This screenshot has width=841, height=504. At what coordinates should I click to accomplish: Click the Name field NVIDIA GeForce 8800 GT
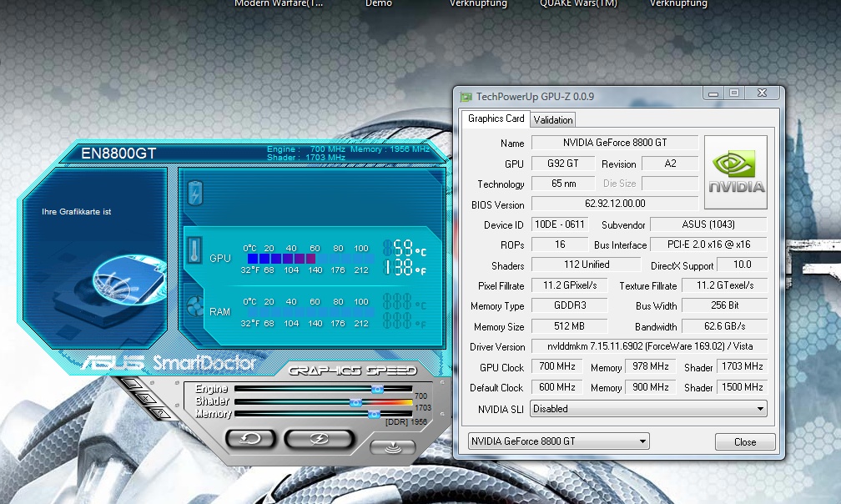615,143
